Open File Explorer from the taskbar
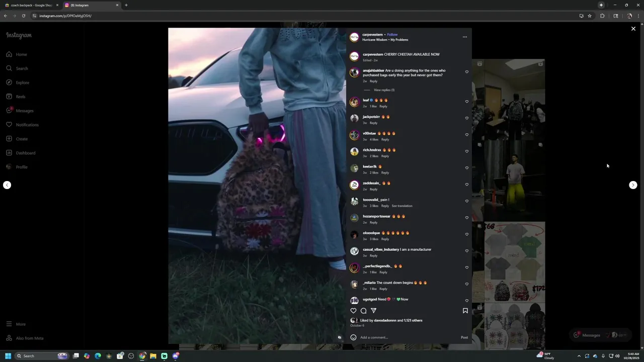 point(153,356)
